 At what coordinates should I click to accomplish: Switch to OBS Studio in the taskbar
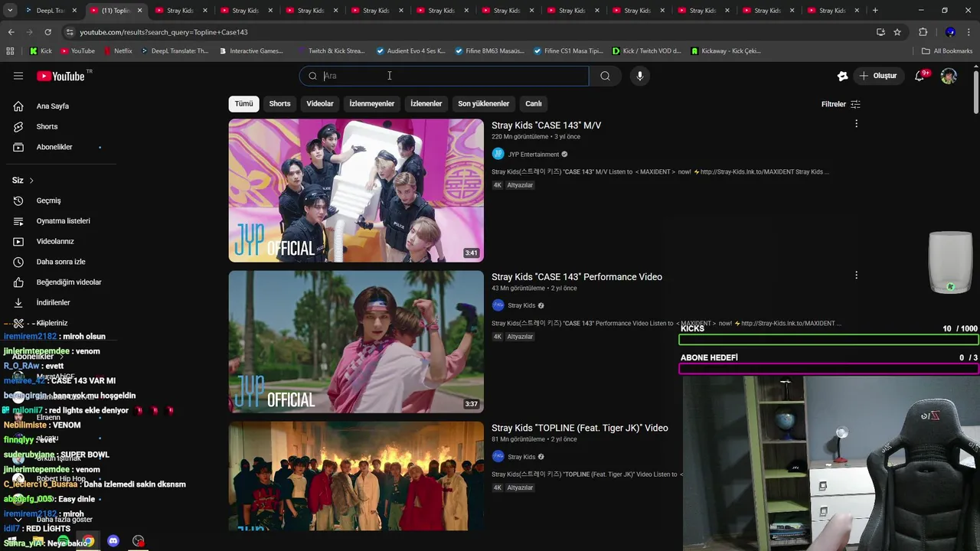(x=139, y=541)
